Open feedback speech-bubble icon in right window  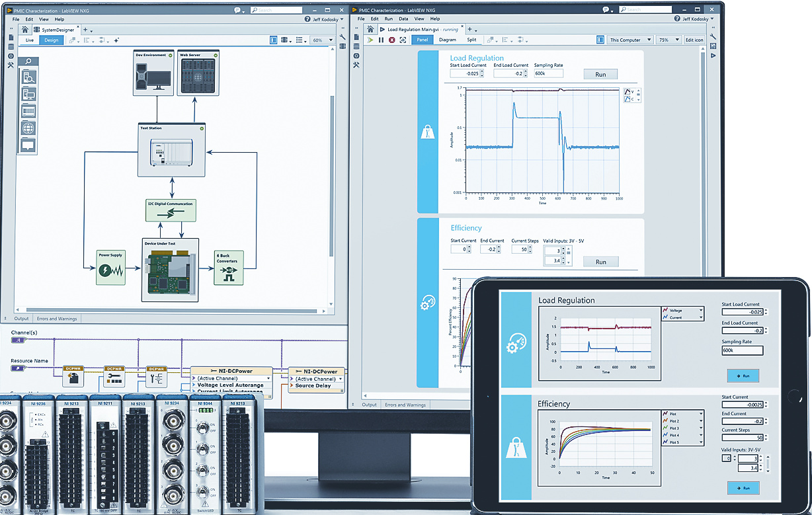pos(606,10)
